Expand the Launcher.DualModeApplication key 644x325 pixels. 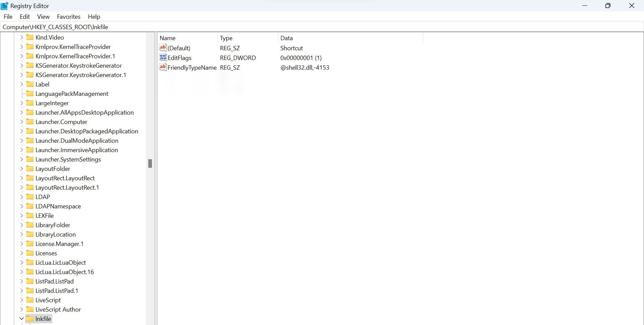point(21,140)
